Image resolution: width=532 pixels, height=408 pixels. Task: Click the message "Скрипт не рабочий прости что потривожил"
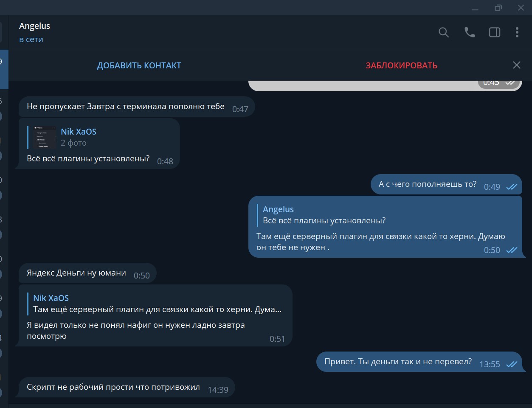pyautogui.click(x=113, y=387)
